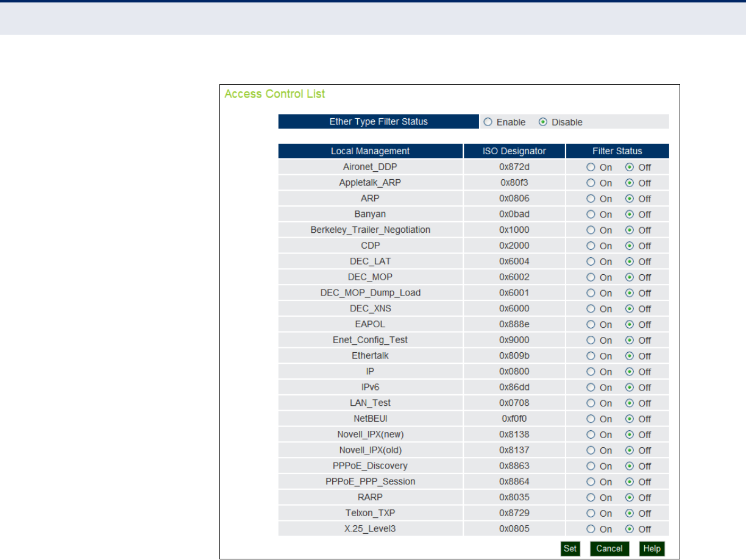Set PPPoE_Discovery filter to Off
The height and width of the screenshot is (560, 746).
tap(630, 466)
